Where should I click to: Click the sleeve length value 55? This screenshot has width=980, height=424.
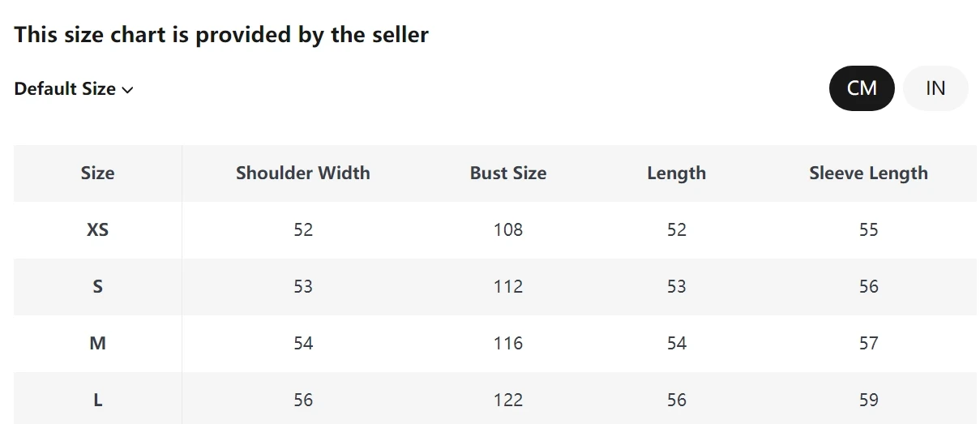point(869,229)
